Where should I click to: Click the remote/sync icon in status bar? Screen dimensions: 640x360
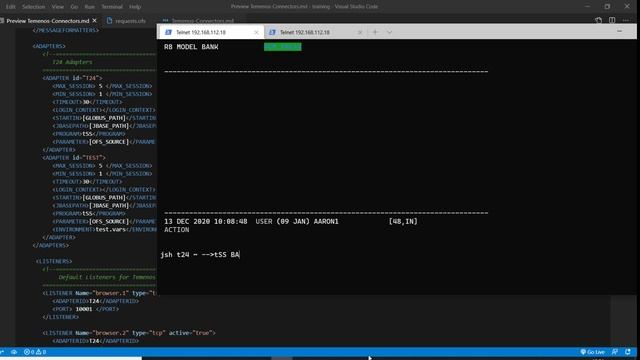click(x=14, y=352)
